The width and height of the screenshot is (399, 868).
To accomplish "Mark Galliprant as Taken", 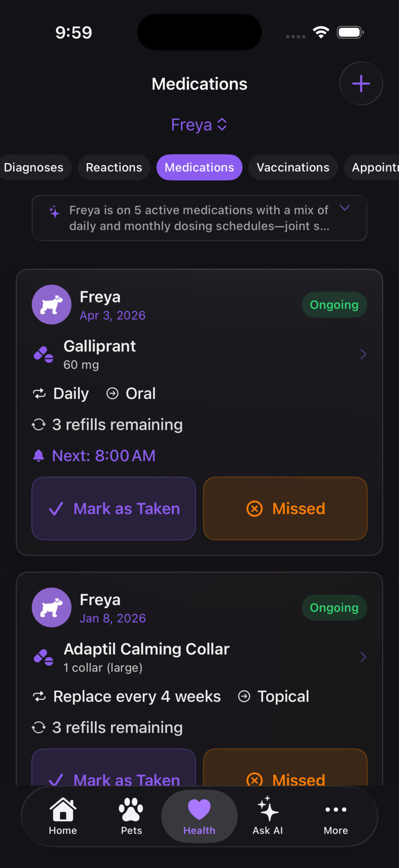I will click(x=114, y=509).
